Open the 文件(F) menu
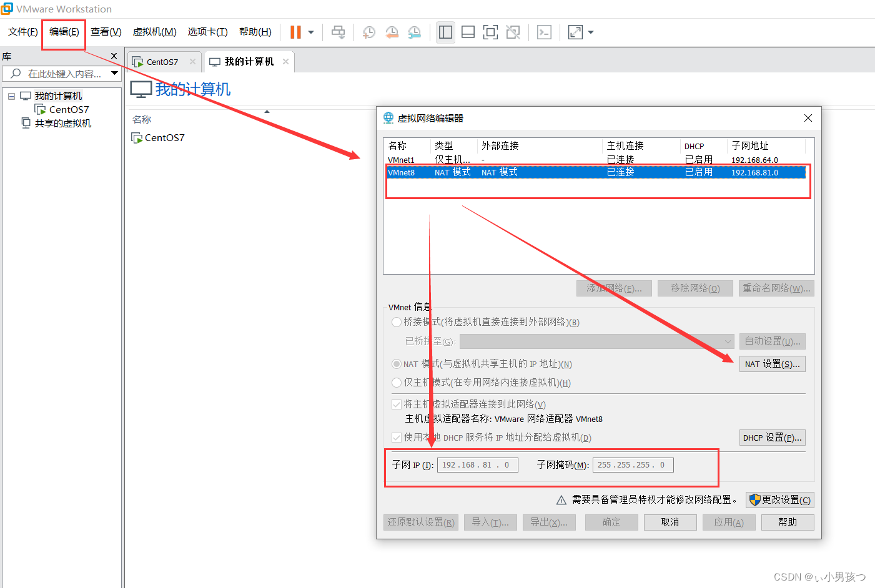Image resolution: width=875 pixels, height=588 pixels. [x=22, y=32]
